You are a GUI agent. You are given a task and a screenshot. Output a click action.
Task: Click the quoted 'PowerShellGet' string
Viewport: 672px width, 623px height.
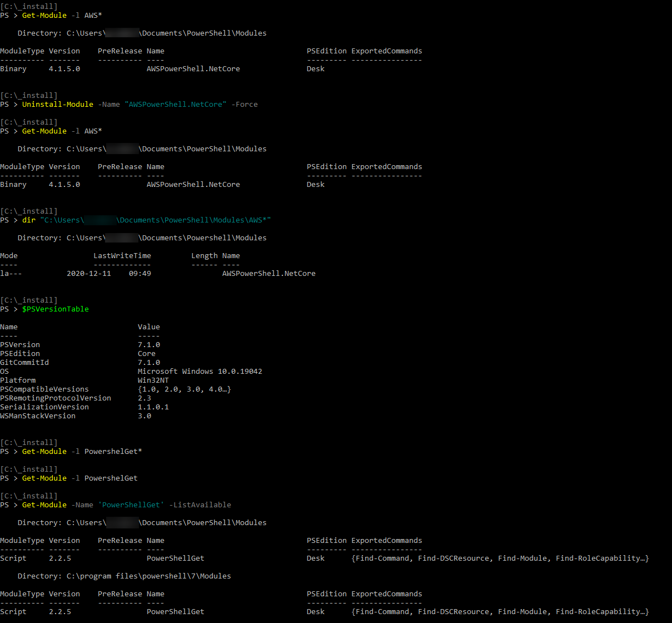[x=131, y=505]
